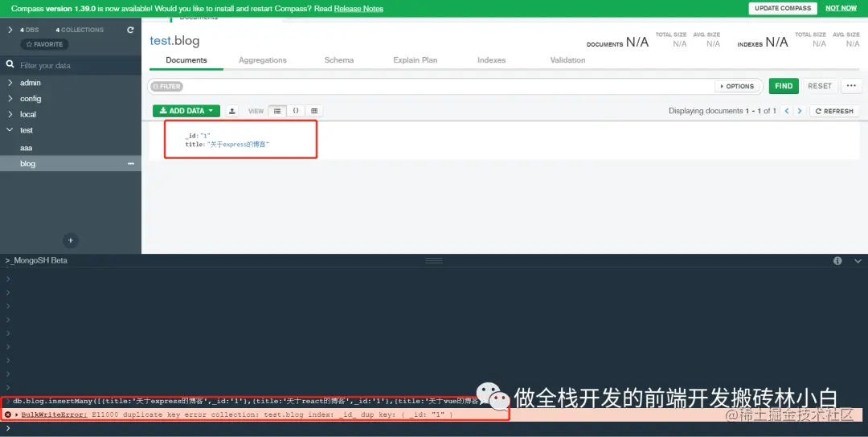Click UPDATE COMPASS button
Viewport: 868px width, 437px height.
click(x=783, y=8)
